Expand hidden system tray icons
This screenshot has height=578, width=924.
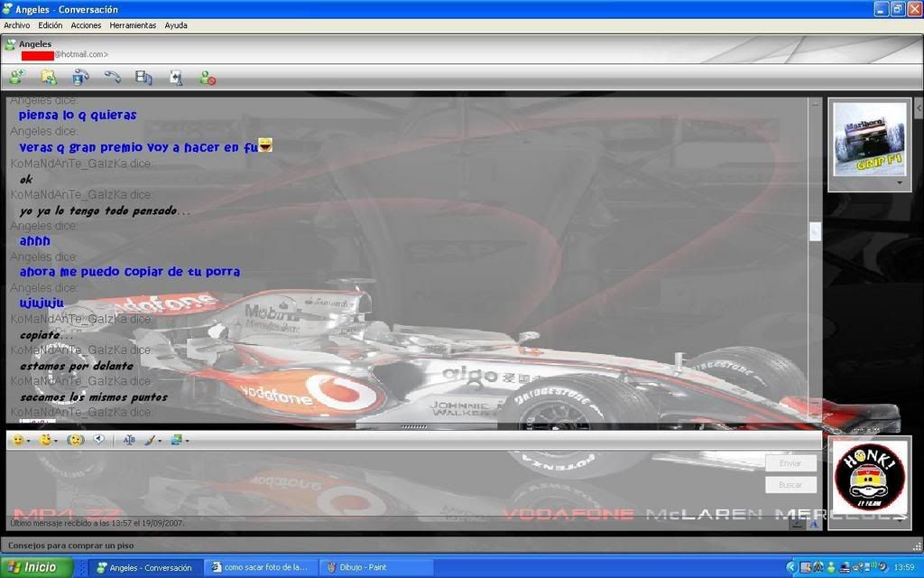point(790,567)
